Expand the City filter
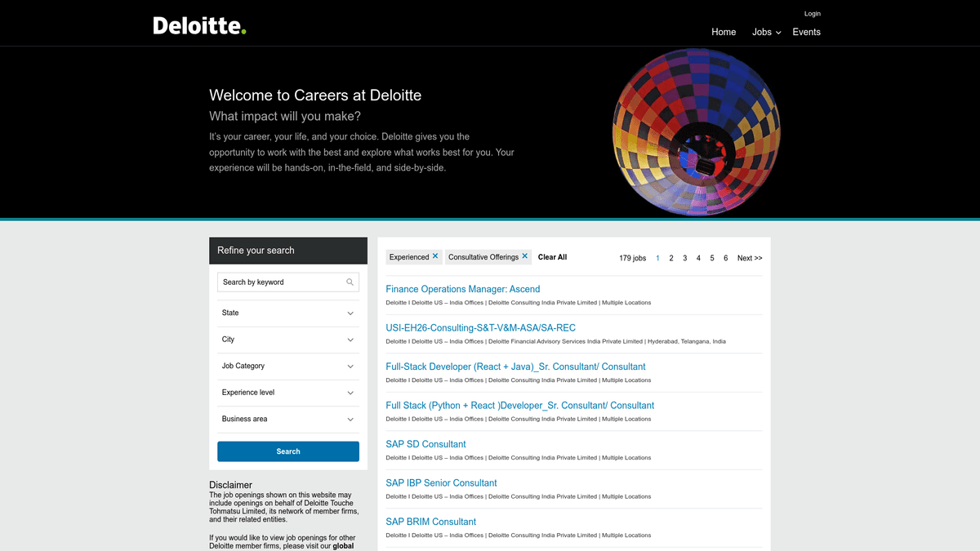Screen dimensions: 980x551 point(288,340)
